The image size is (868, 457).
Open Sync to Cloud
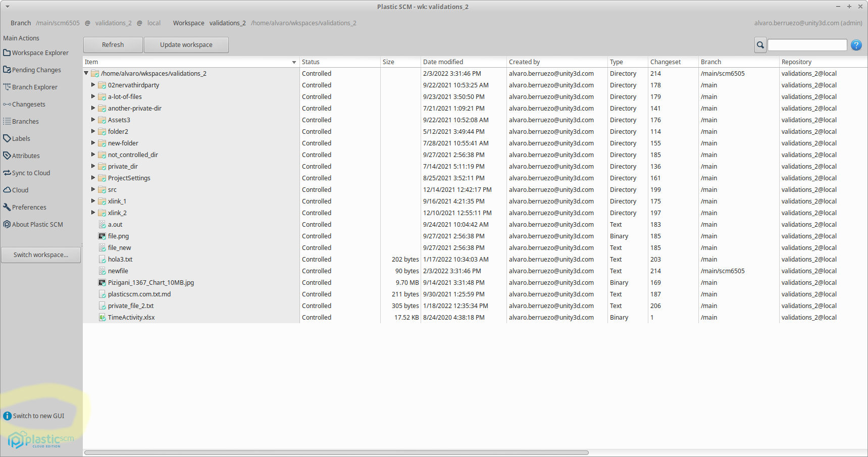31,173
